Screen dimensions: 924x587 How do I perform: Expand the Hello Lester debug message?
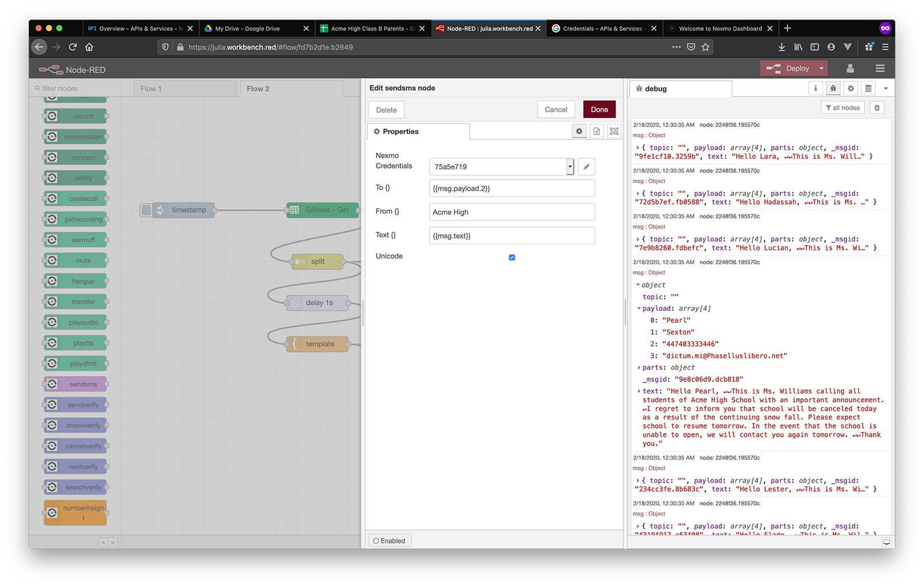[638, 481]
